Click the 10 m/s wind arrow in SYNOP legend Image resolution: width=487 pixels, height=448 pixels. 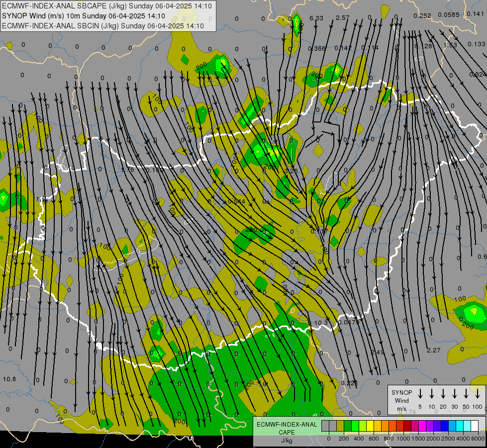(x=432, y=394)
